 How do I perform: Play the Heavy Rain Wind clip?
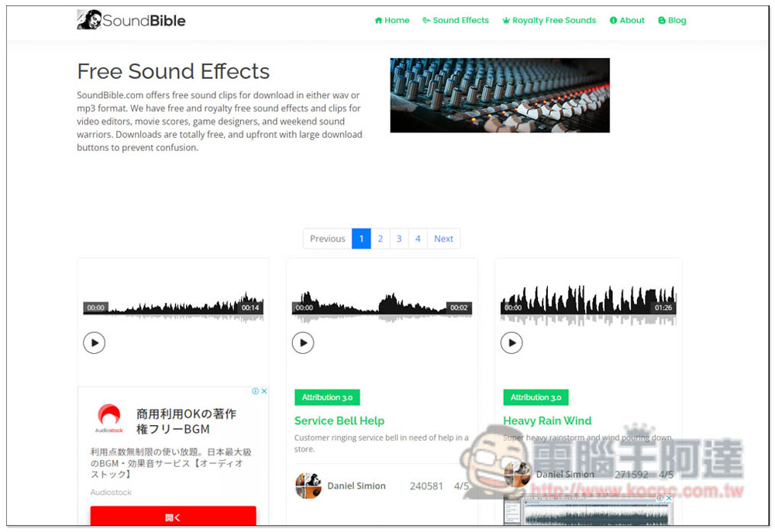[511, 343]
